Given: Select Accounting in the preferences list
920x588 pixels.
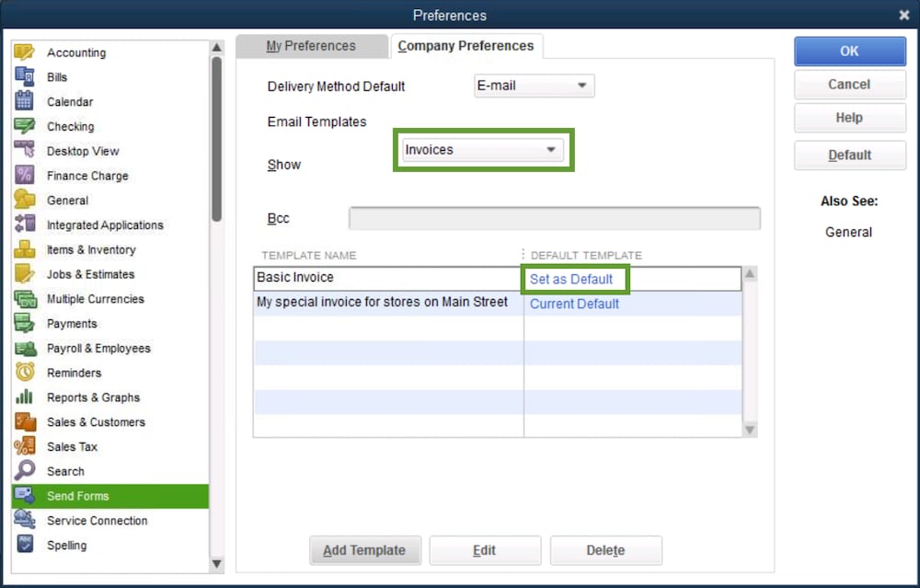Looking at the screenshot, I should [x=110, y=52].
